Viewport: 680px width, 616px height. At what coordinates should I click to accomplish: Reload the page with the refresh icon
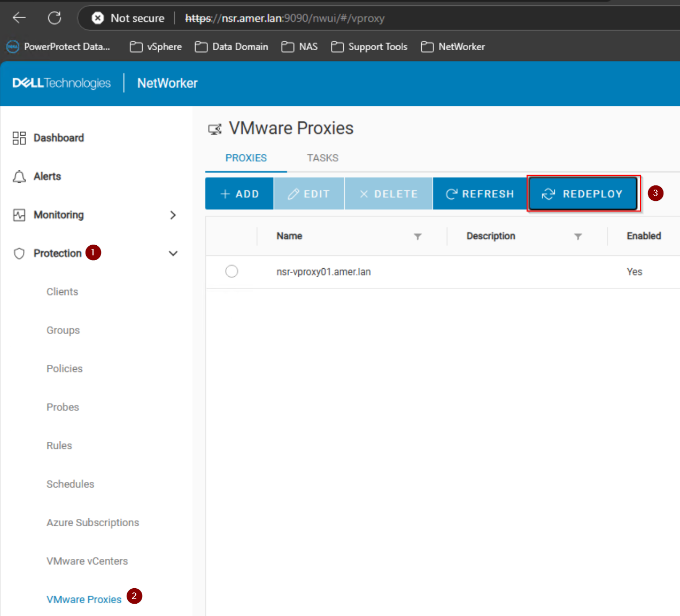point(55,18)
